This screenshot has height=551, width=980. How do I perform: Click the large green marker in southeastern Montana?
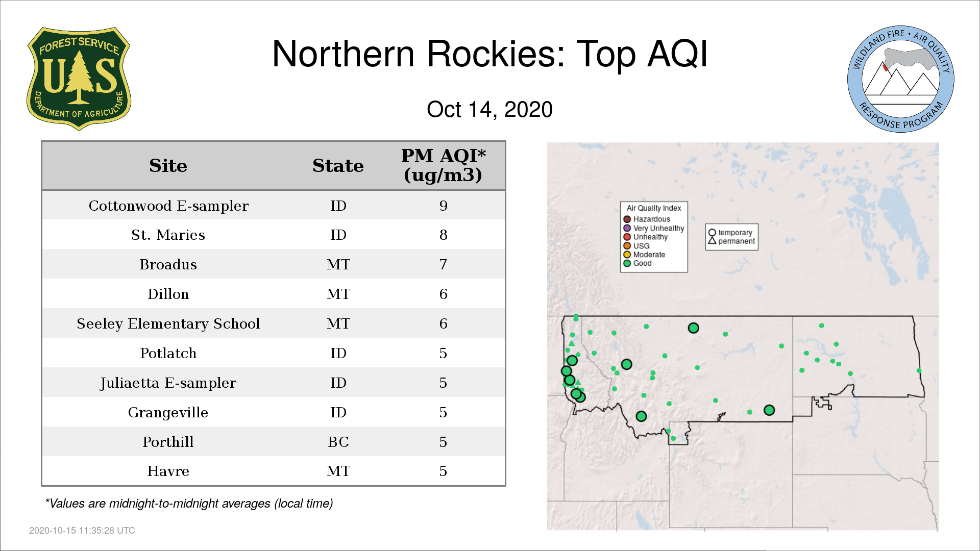pyautogui.click(x=769, y=410)
